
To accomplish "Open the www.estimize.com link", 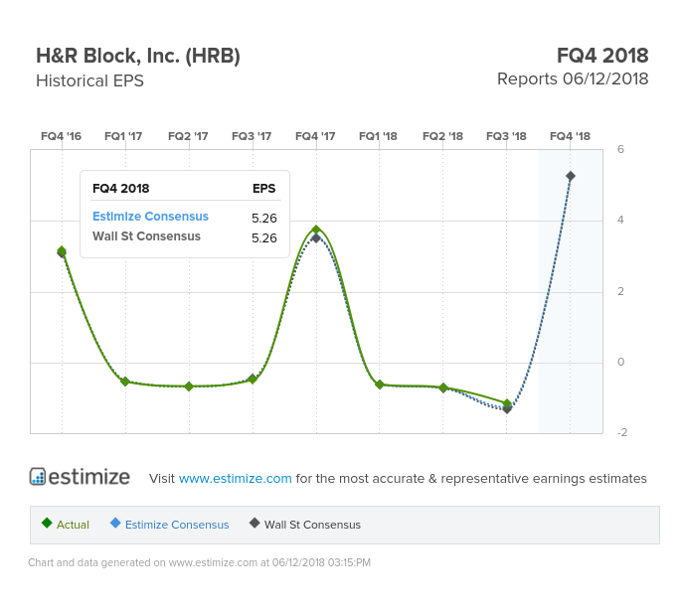I will click(235, 478).
